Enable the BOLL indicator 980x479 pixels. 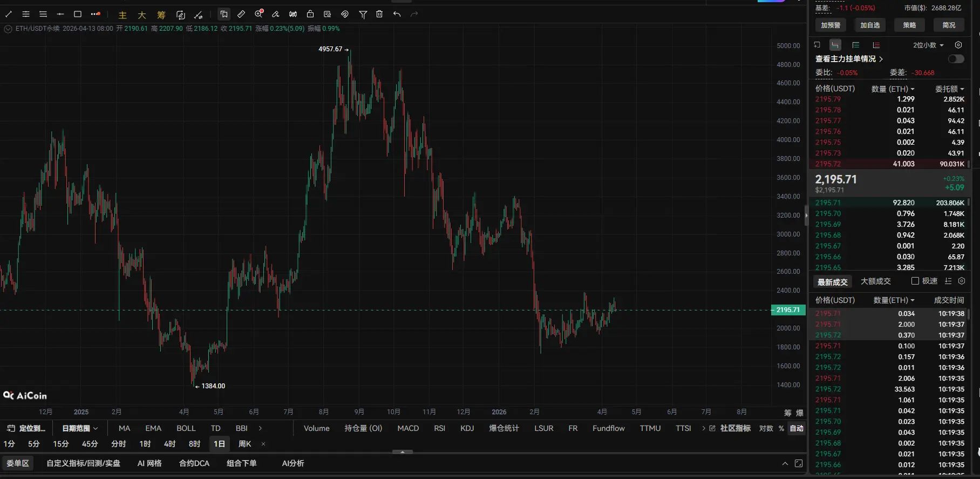[x=186, y=428]
